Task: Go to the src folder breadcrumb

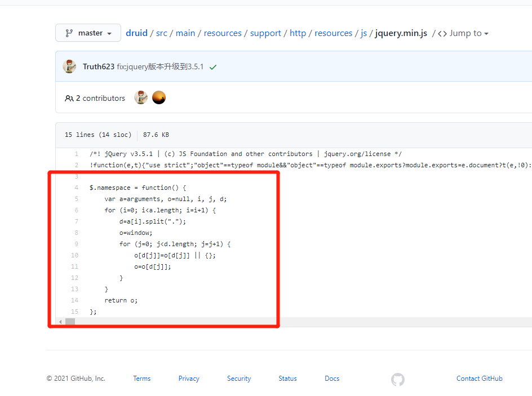Action: 162,33
